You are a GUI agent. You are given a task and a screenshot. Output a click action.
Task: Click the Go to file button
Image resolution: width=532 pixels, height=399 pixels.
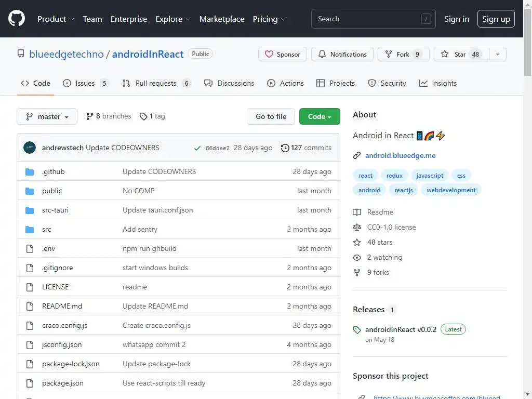pyautogui.click(x=271, y=116)
